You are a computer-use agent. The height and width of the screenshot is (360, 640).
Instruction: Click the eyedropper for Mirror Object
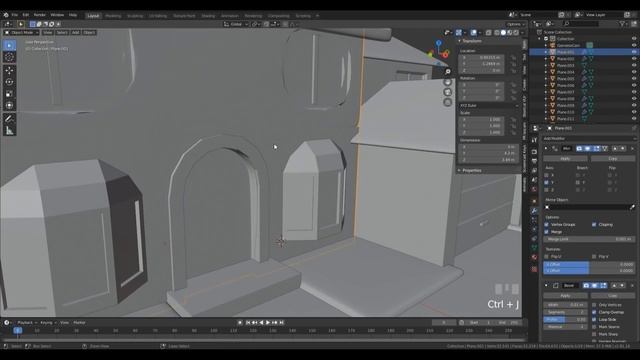pyautogui.click(x=632, y=207)
